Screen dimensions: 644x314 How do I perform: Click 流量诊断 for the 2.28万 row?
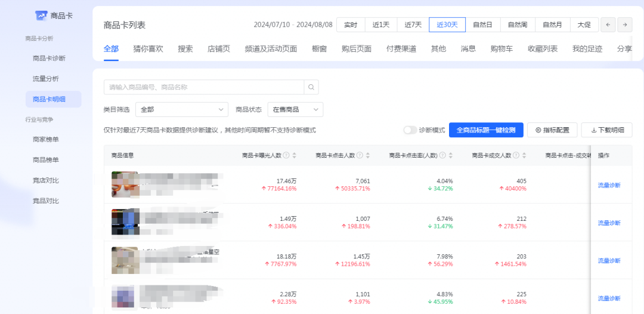coord(609,298)
